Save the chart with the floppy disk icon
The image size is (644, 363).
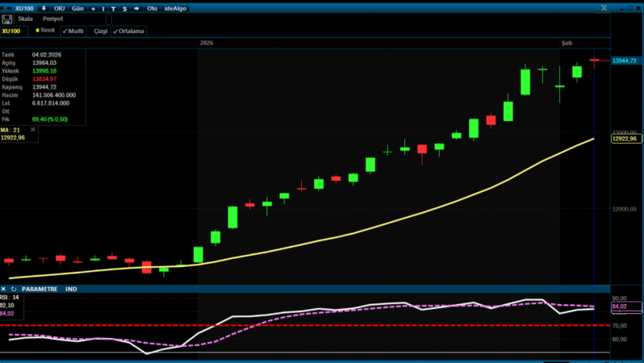click(6, 19)
